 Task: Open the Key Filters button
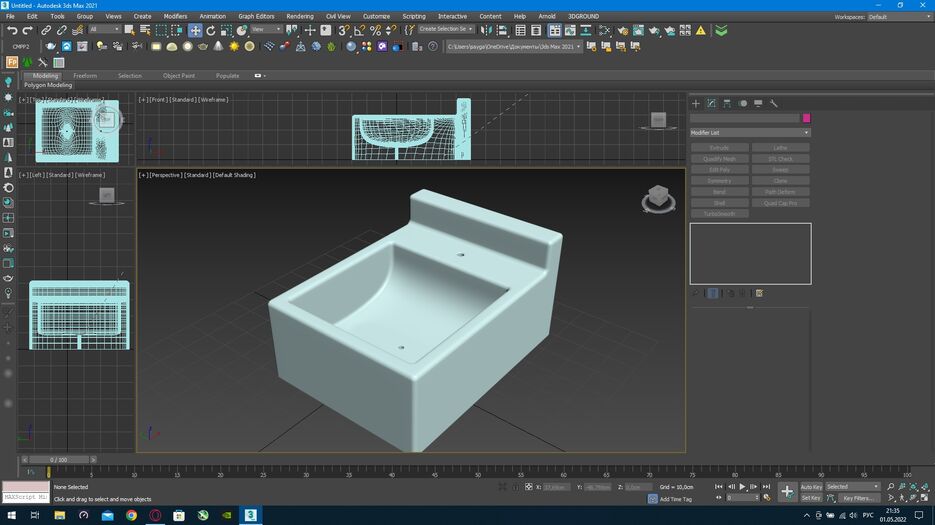pos(857,498)
